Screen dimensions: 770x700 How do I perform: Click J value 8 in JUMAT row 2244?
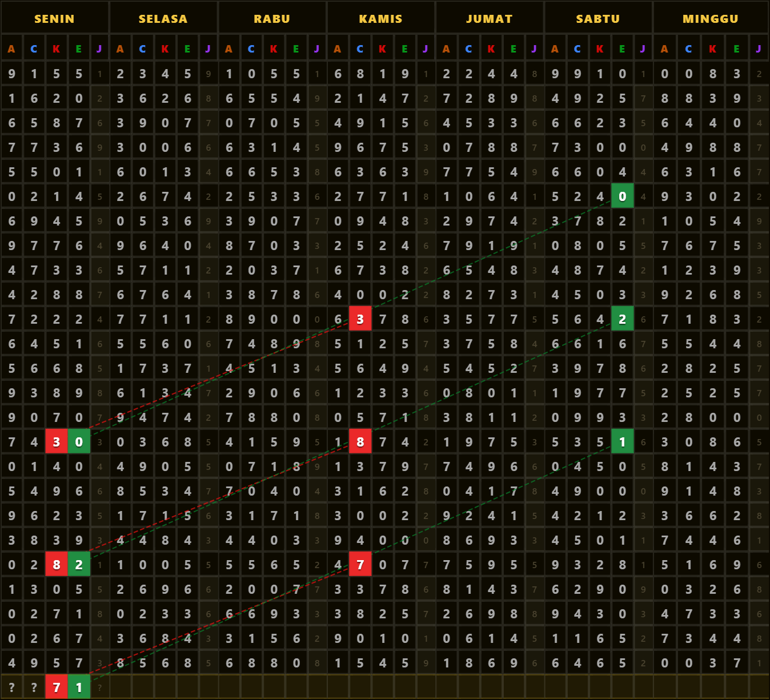click(x=535, y=74)
